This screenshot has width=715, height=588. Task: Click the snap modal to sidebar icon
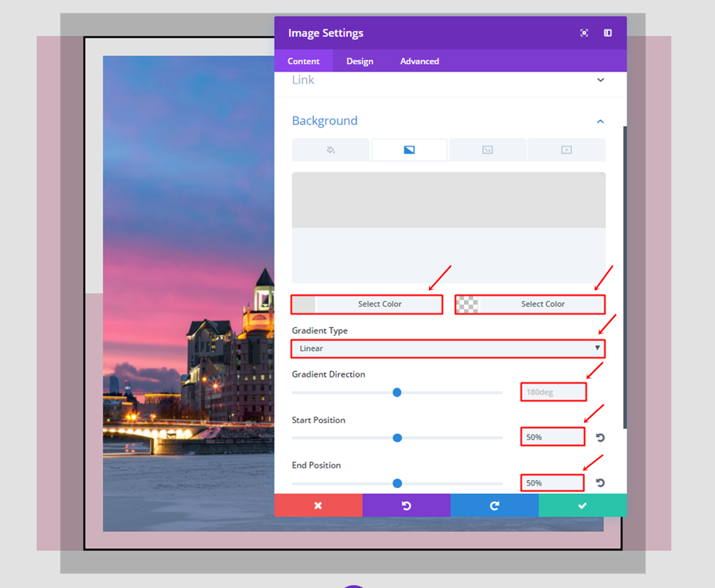608,32
